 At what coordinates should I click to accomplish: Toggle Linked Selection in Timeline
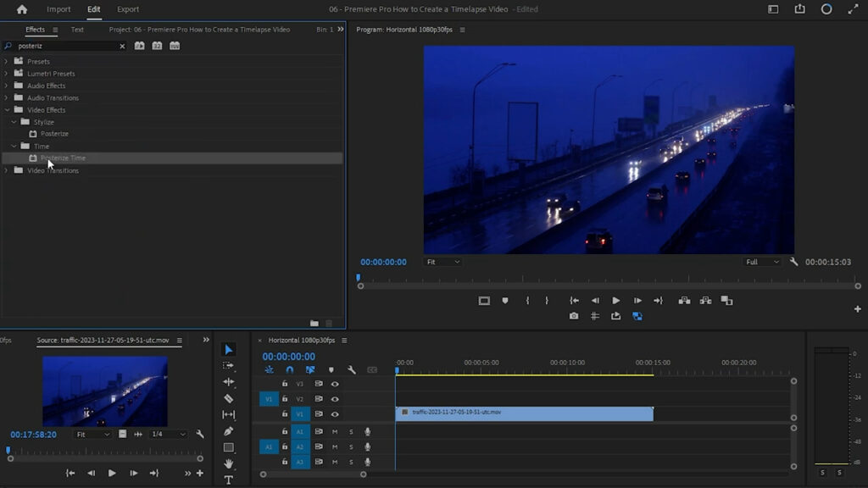(310, 369)
